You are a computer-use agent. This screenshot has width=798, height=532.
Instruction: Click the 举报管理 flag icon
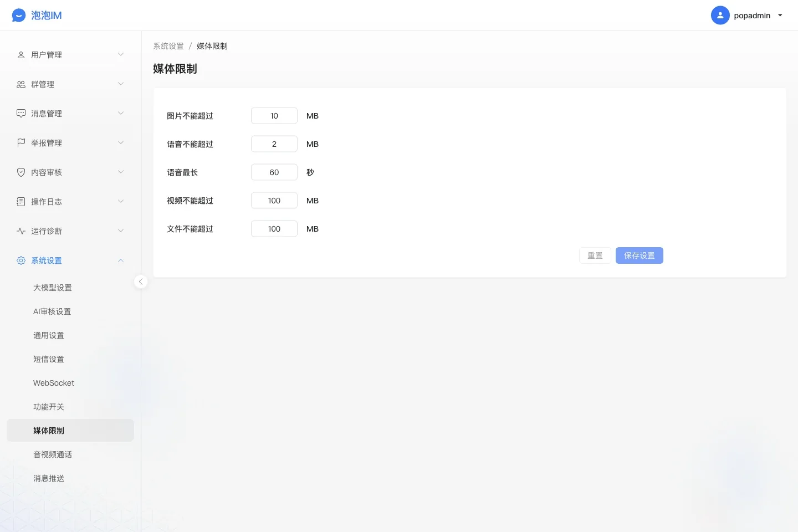click(x=21, y=143)
